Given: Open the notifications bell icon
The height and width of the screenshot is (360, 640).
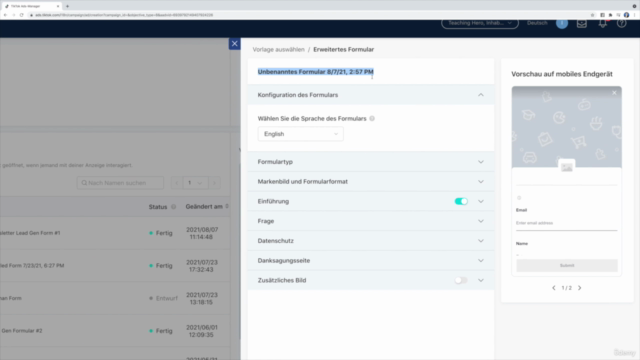Looking at the screenshot, I should pyautogui.click(x=602, y=23).
